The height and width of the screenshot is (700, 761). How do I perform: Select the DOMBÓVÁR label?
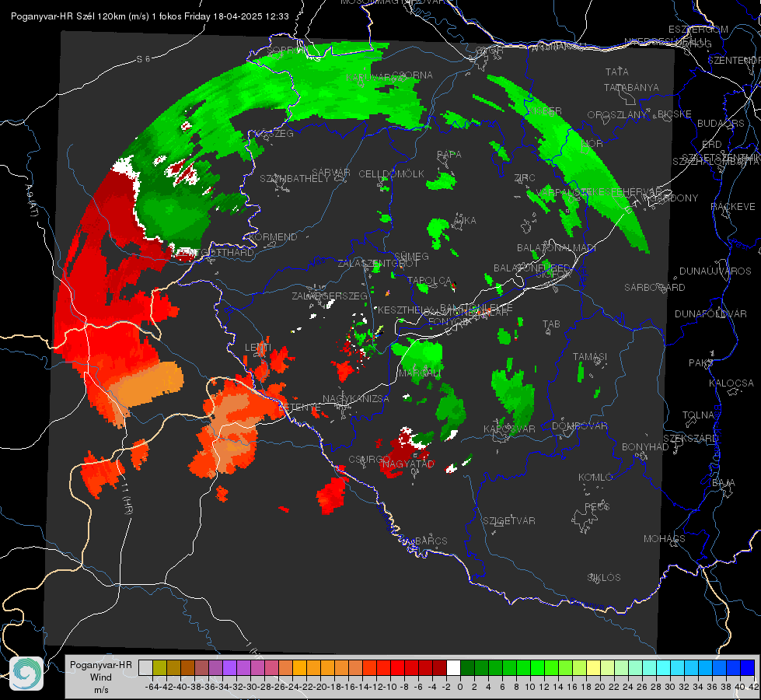pyautogui.click(x=579, y=426)
